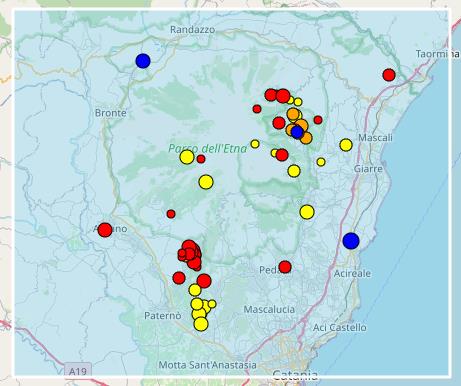Click the blue marker south of Randazzo

click(x=143, y=61)
